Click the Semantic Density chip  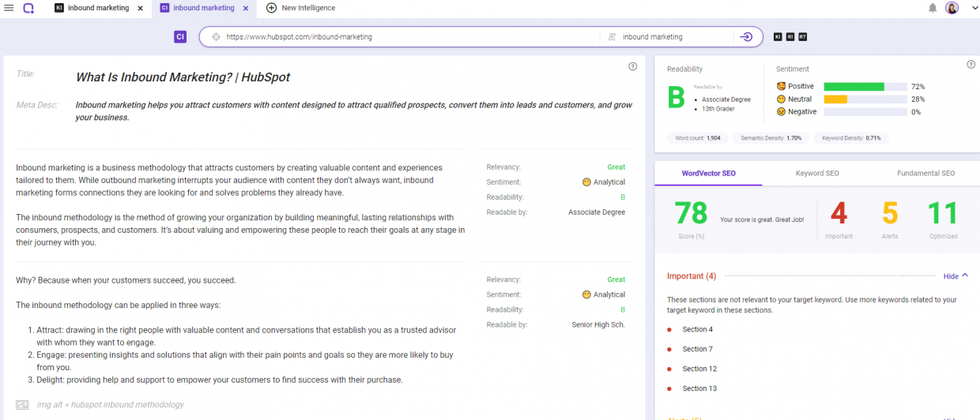[x=771, y=137]
